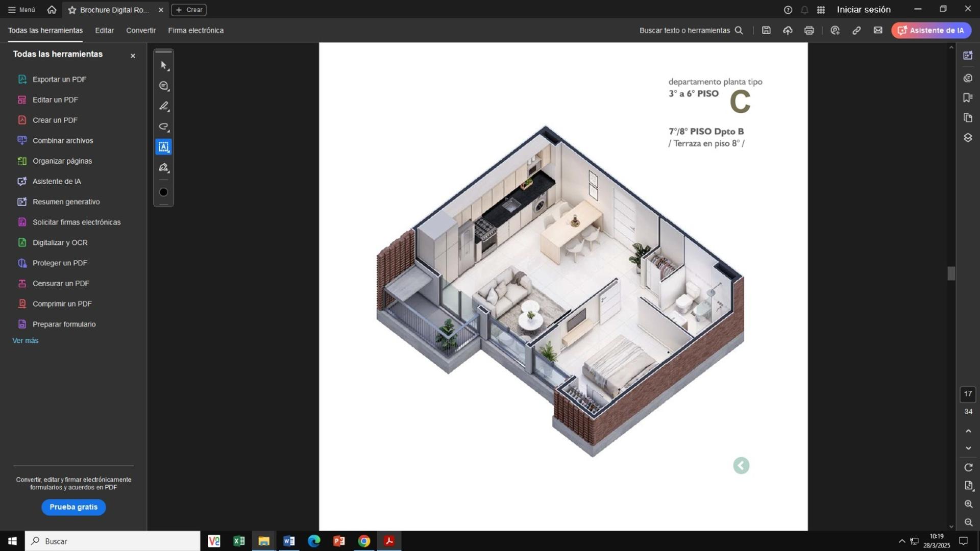The height and width of the screenshot is (551, 980).
Task: Click the rotate page icon
Action: [x=968, y=467]
